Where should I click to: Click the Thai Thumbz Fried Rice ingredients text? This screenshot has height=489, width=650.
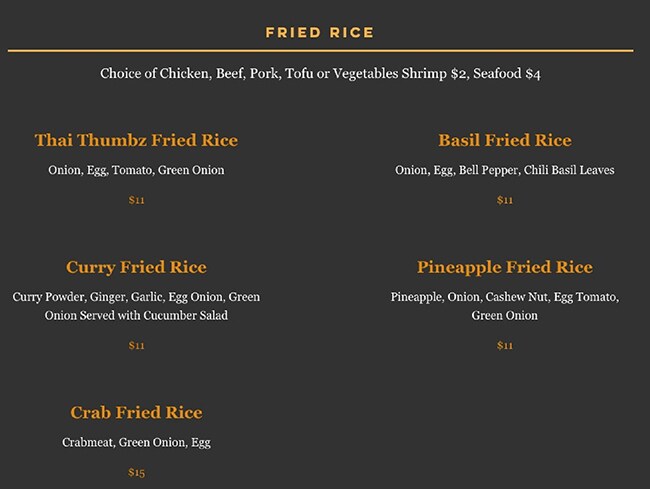pos(136,170)
